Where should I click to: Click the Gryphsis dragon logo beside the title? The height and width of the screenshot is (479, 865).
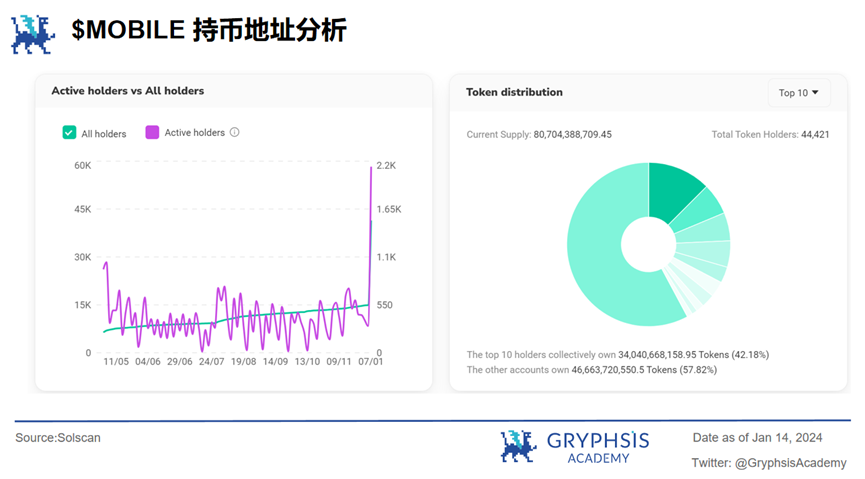point(32,33)
